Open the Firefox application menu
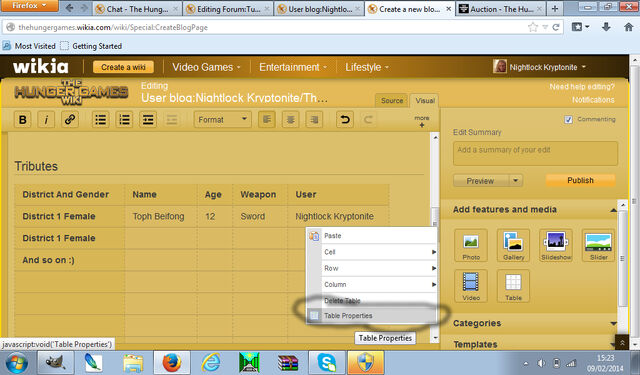The height and width of the screenshot is (375, 640). coord(29,5)
